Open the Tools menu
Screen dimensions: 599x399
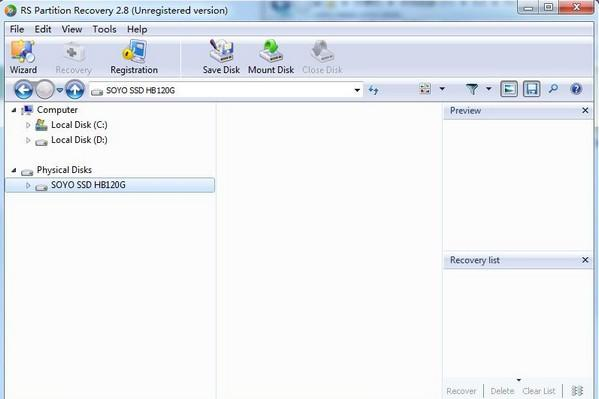[x=104, y=29]
